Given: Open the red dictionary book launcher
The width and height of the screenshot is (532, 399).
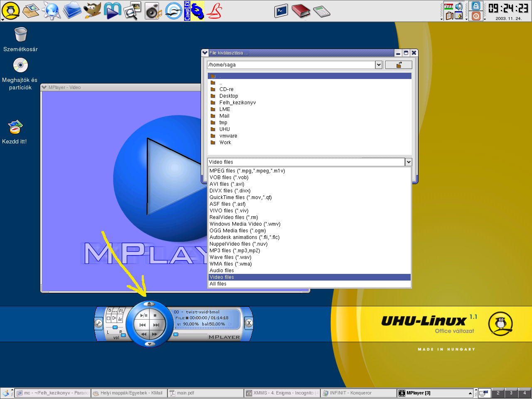Looking at the screenshot, I should tap(301, 11).
